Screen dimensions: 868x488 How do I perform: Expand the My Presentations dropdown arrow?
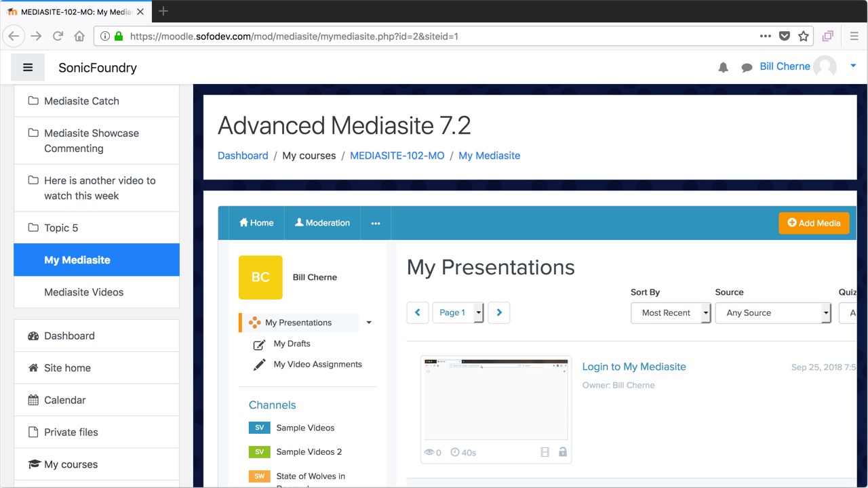click(369, 323)
